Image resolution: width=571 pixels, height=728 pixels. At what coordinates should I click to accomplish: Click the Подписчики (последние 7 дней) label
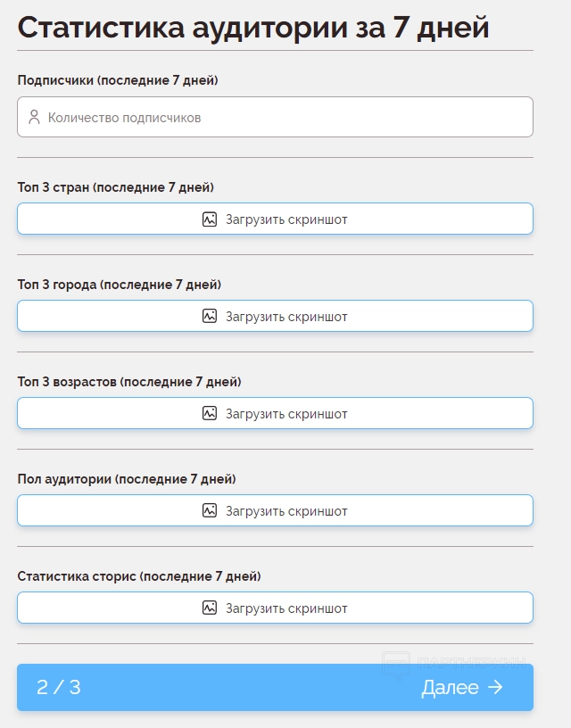click(x=118, y=80)
